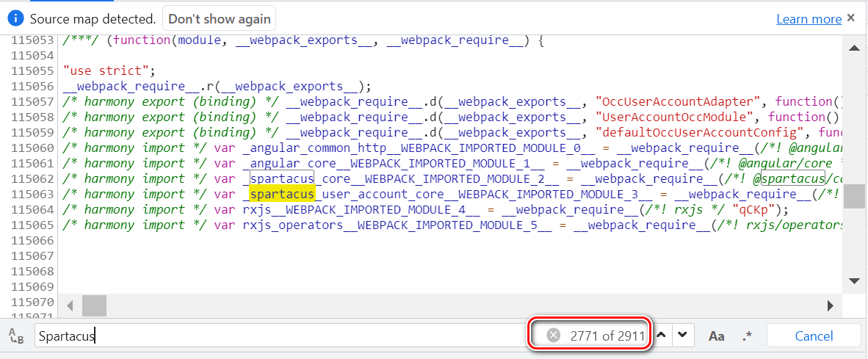The height and width of the screenshot is (359, 868).
Task: Click the yellow highlighted spartacus match
Action: 282,194
